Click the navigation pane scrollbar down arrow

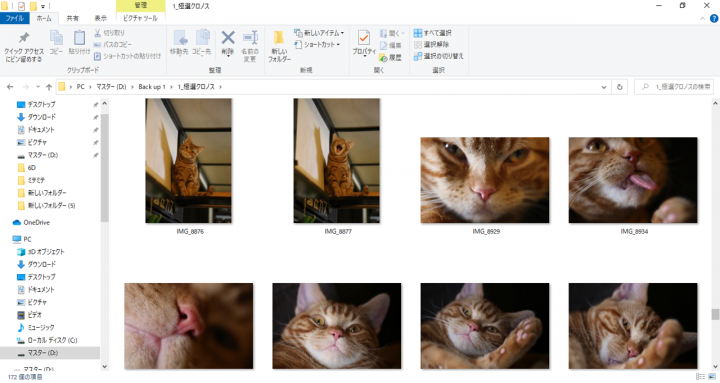point(105,366)
